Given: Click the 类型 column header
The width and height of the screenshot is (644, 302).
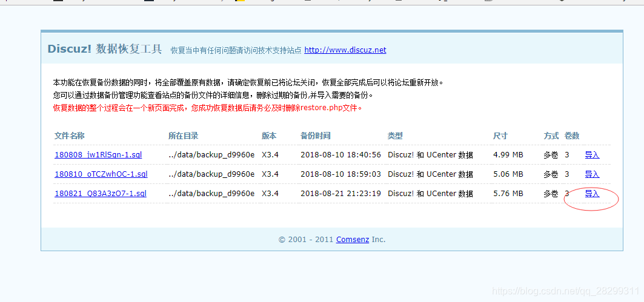Looking at the screenshot, I should pyautogui.click(x=395, y=136).
